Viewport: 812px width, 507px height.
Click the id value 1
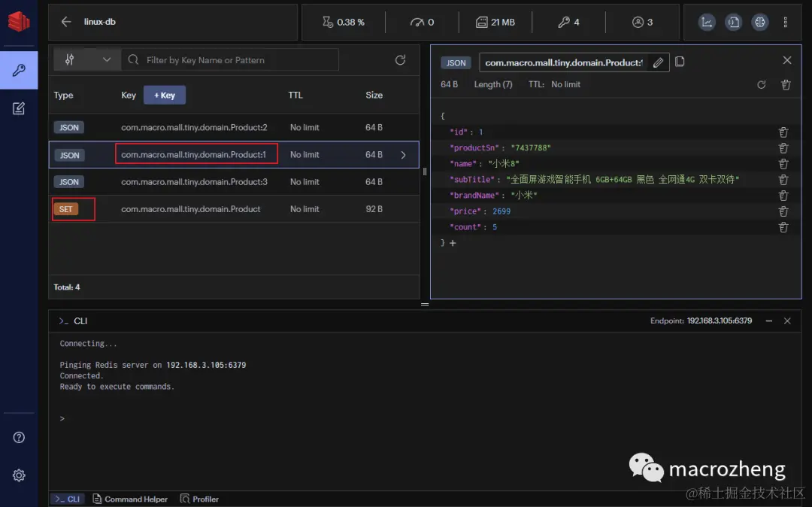pos(480,132)
